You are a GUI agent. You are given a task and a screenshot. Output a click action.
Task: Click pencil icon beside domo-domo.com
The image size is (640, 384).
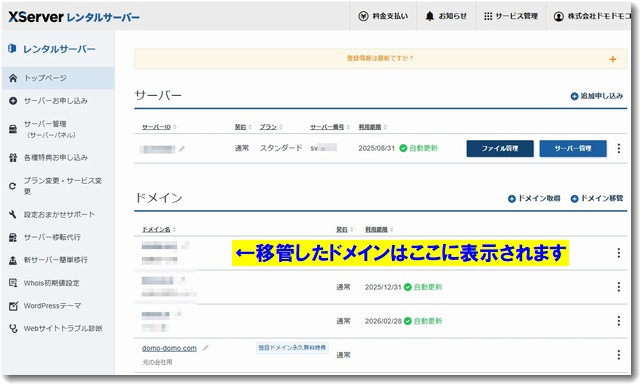(x=205, y=348)
